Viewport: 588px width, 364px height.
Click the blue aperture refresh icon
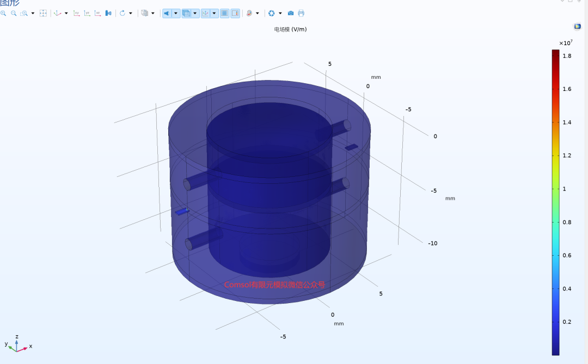272,14
